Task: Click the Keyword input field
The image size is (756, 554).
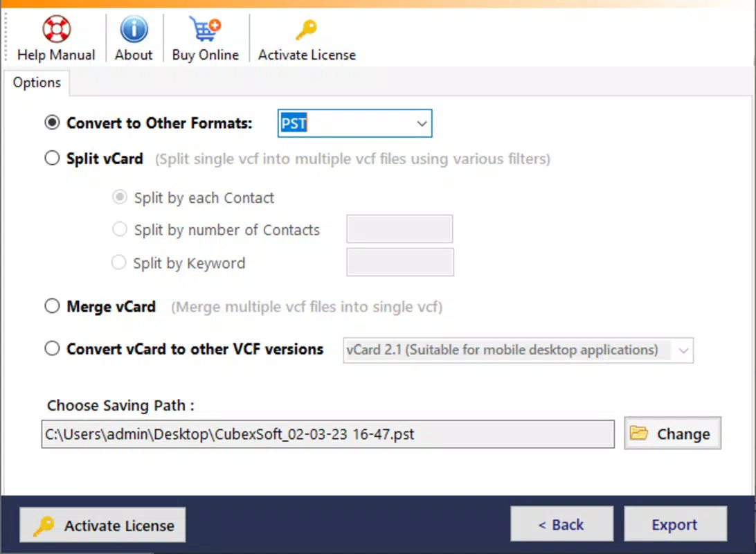Action: [400, 262]
